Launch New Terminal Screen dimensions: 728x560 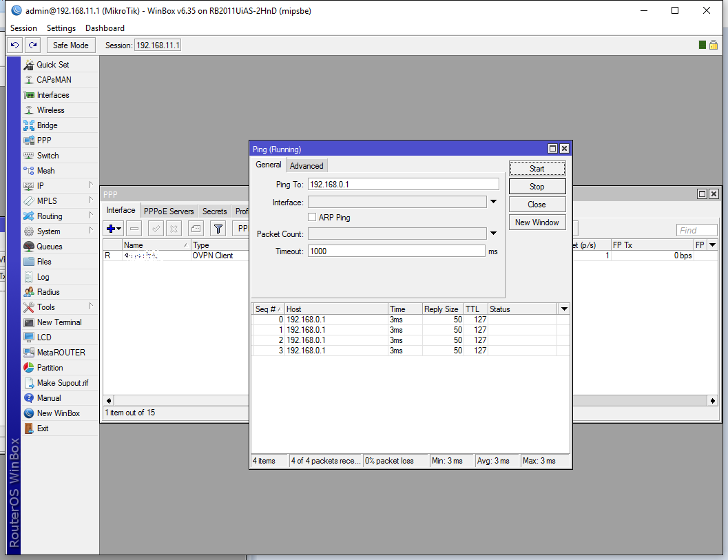tap(59, 322)
